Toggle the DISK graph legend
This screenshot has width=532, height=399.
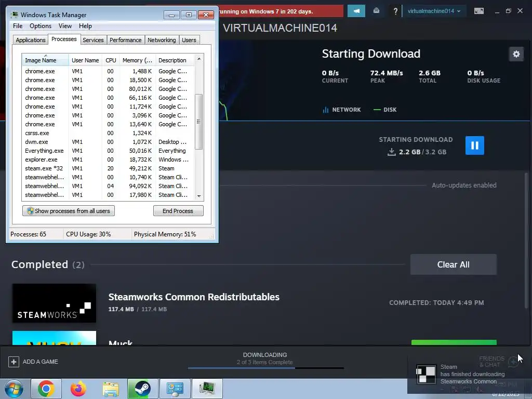coord(385,110)
